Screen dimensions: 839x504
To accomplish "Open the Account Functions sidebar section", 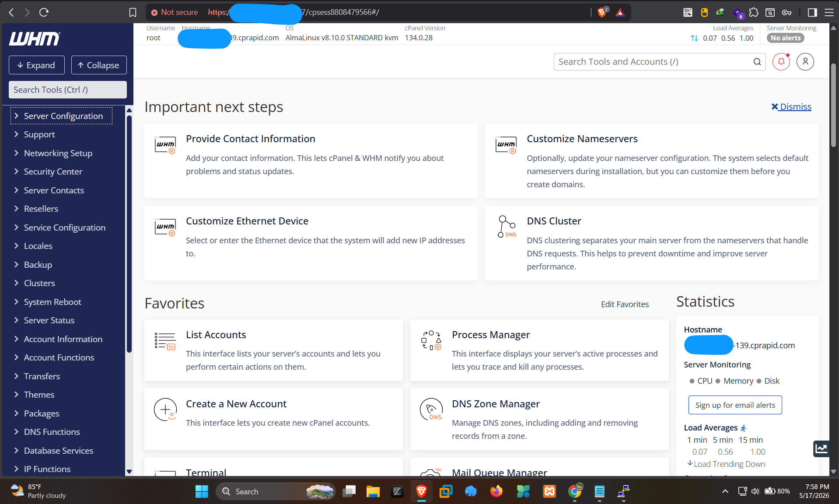I will tap(59, 357).
